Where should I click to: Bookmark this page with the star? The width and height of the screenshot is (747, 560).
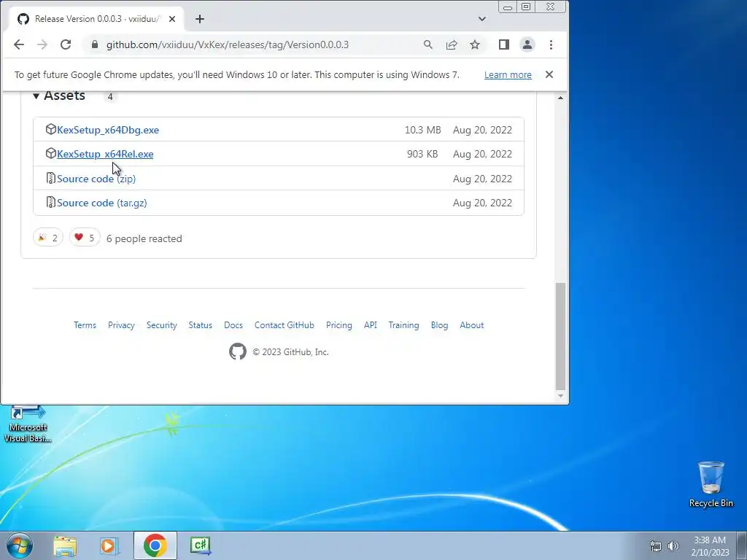click(x=475, y=44)
